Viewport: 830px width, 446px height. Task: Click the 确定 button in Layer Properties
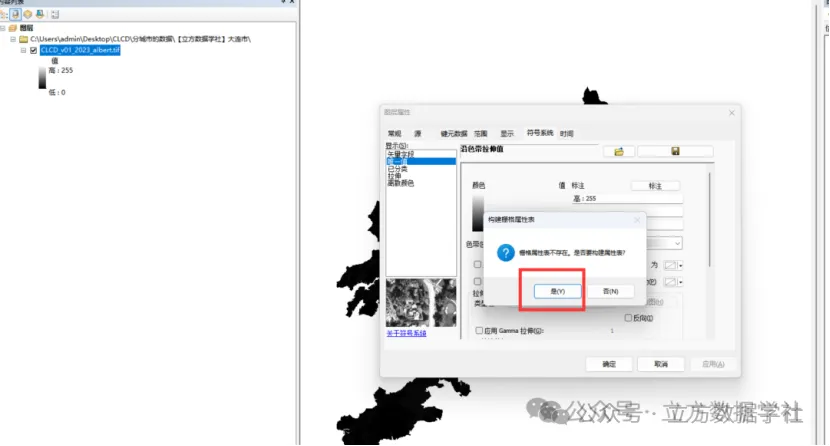609,364
